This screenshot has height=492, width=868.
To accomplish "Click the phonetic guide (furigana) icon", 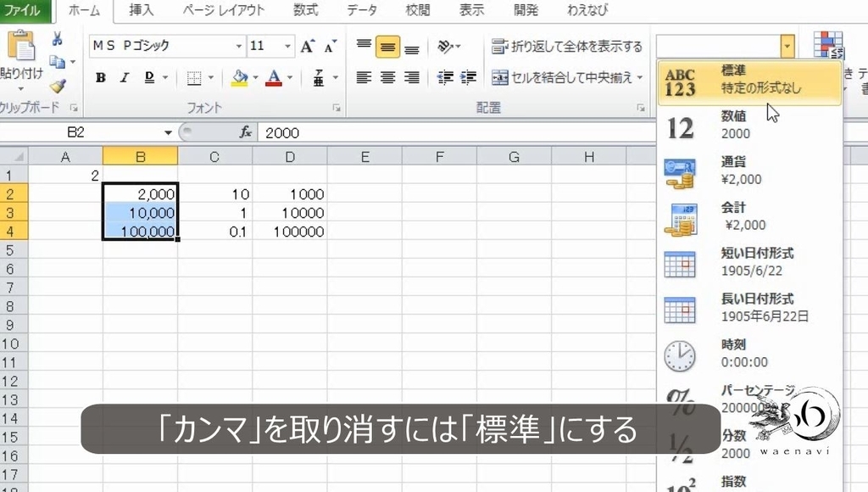I will click(319, 77).
